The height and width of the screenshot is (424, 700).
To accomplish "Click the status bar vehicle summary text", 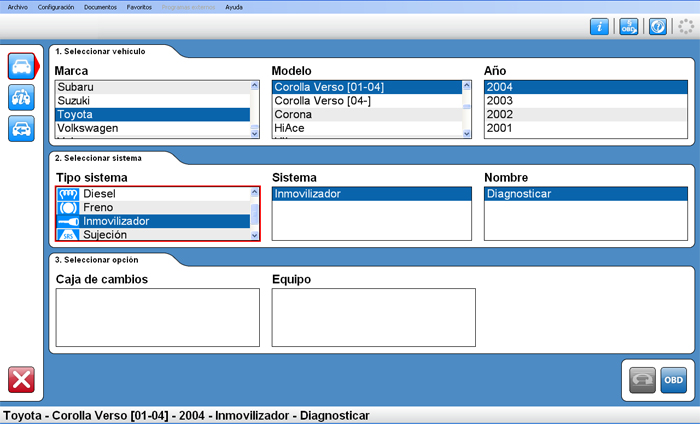I will 186,416.
